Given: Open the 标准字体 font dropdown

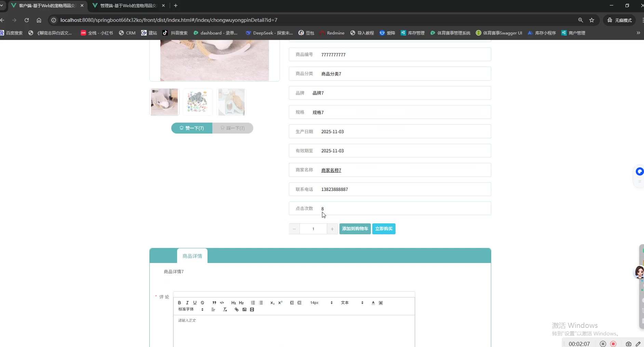Looking at the screenshot, I should click(191, 309).
